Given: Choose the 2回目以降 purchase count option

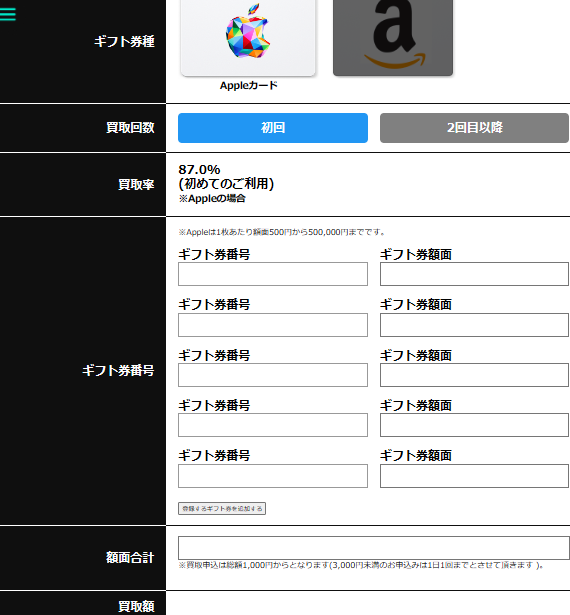Looking at the screenshot, I should tap(474, 128).
